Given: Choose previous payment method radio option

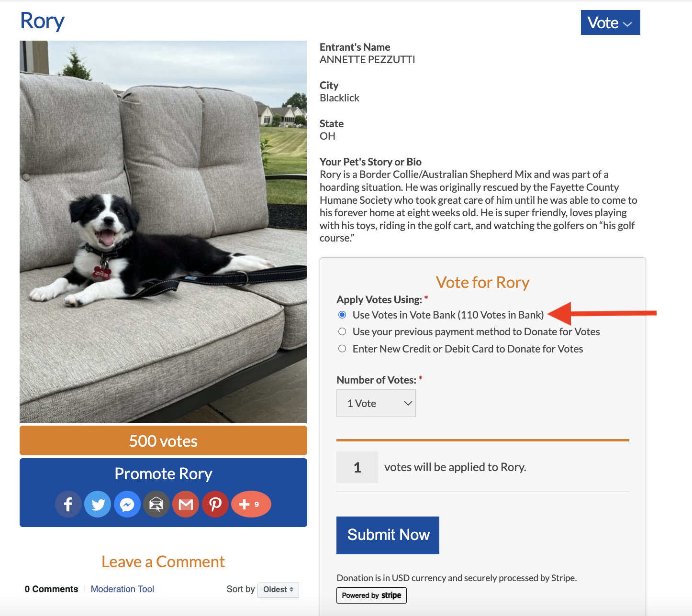Looking at the screenshot, I should 342,332.
